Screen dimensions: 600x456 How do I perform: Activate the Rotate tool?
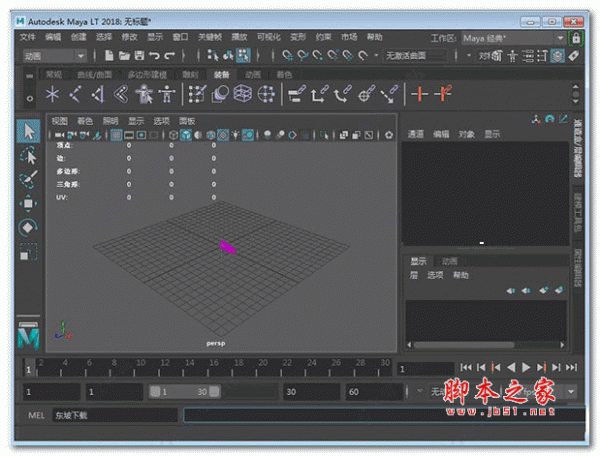[x=28, y=228]
